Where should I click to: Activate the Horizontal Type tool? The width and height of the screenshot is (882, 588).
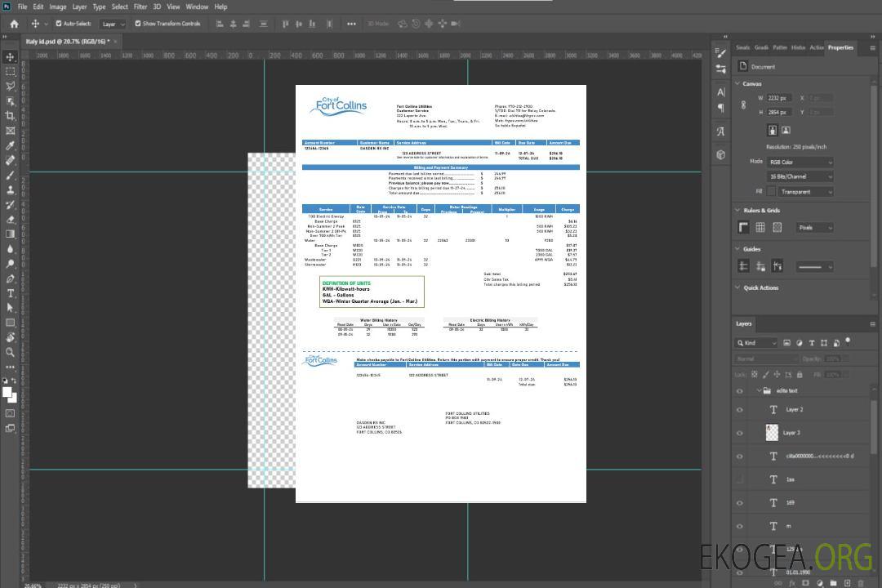[x=10, y=293]
